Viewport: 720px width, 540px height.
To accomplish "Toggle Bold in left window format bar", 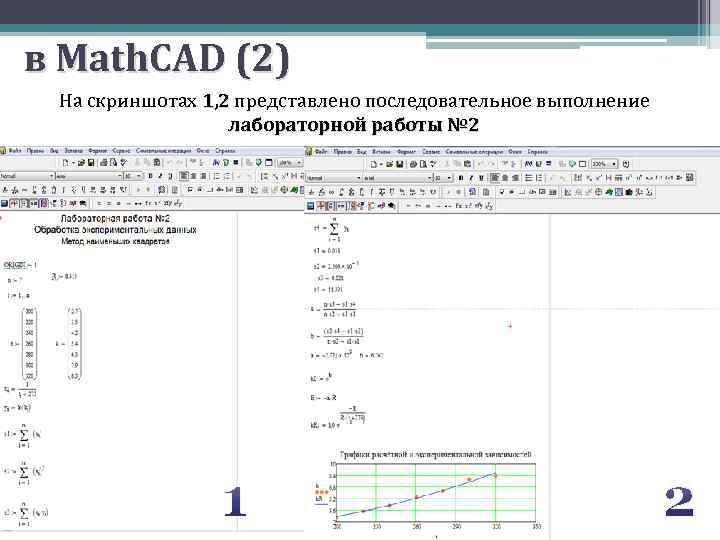I will (150, 176).
